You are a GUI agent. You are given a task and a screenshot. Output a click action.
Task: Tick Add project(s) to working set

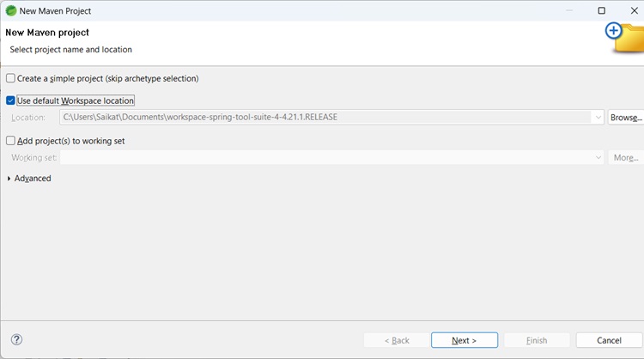10,141
